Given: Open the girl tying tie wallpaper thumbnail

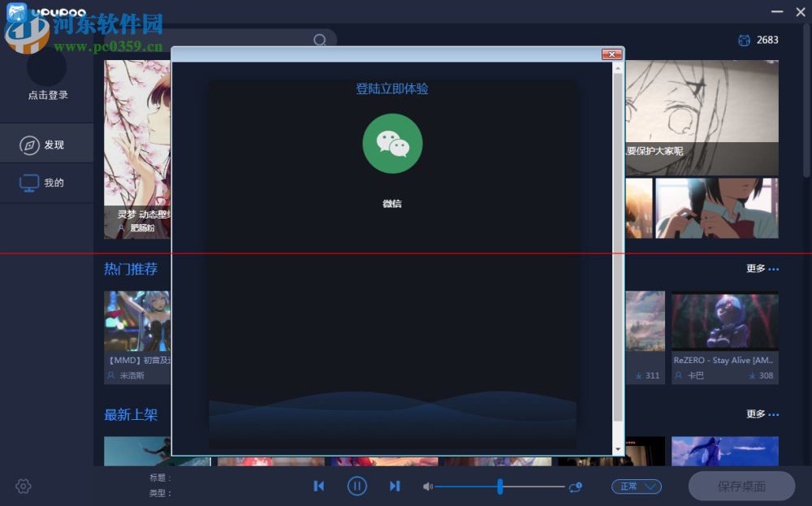Looking at the screenshot, I should pyautogui.click(x=717, y=208).
